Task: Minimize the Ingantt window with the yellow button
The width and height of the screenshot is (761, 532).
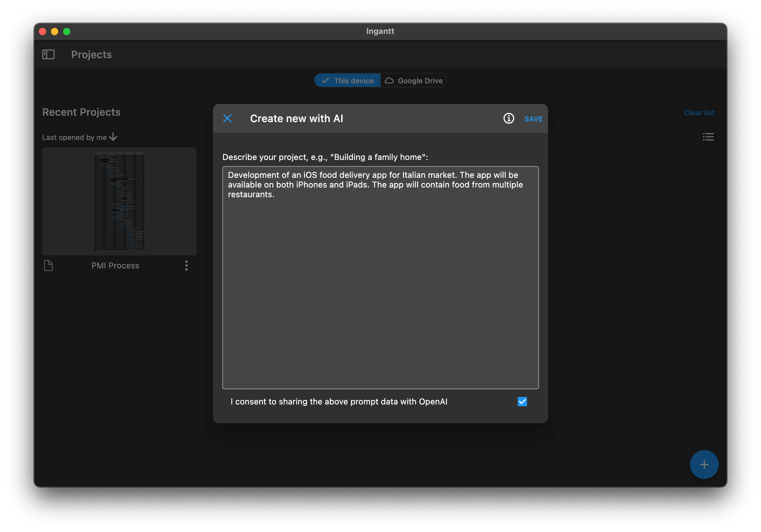Action: (x=55, y=32)
